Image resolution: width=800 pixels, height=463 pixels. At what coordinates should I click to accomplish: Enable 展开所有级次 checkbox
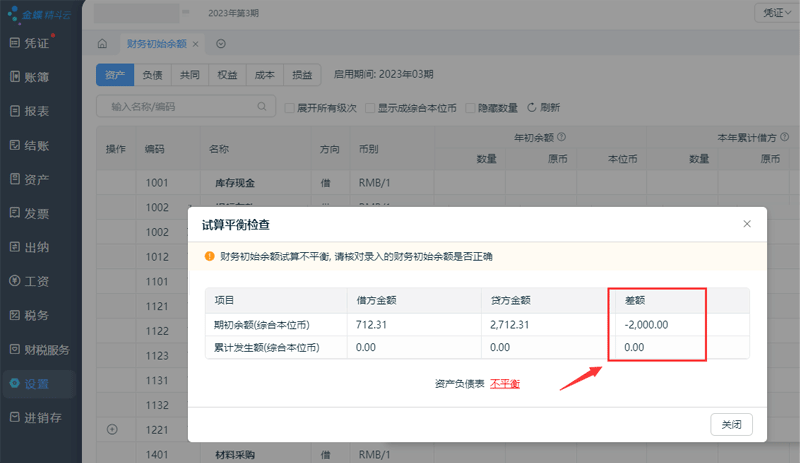pos(290,107)
